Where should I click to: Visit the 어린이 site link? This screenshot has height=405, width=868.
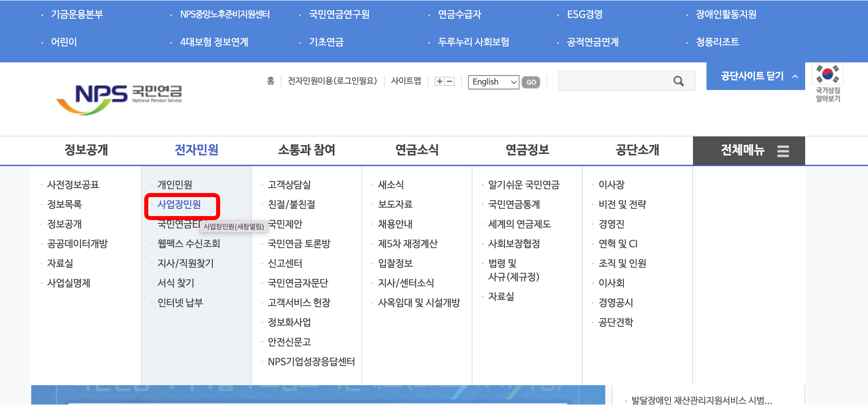pos(64,42)
